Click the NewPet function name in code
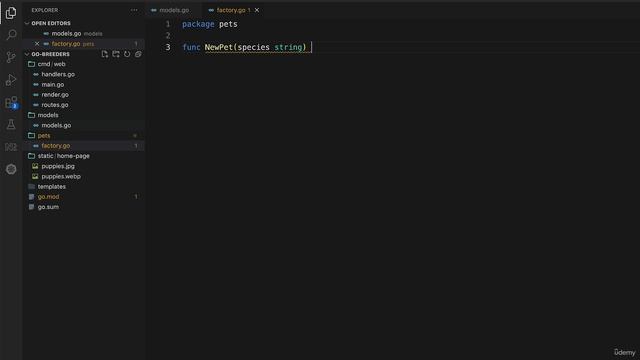Viewport: 640px width, 360px height. click(x=219, y=47)
